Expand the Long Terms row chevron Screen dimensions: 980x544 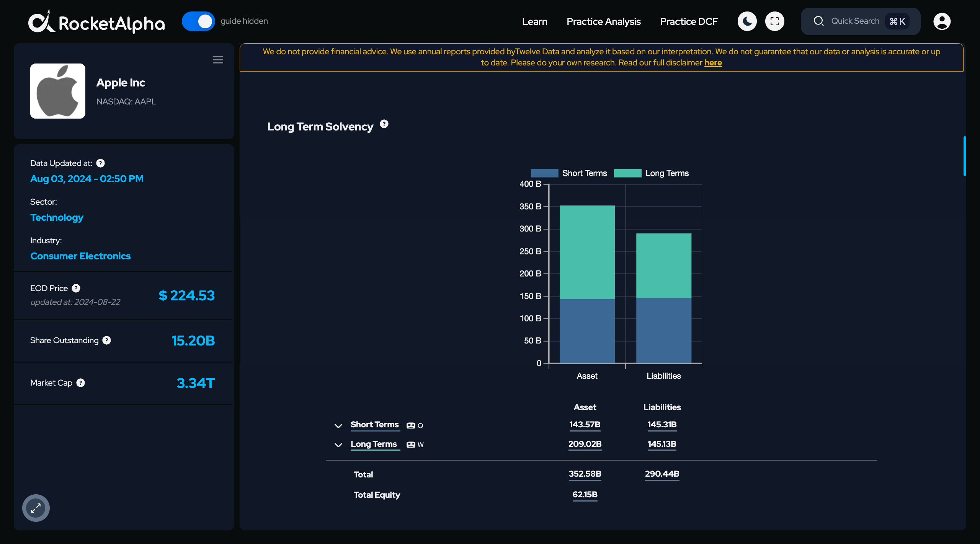pyautogui.click(x=338, y=445)
